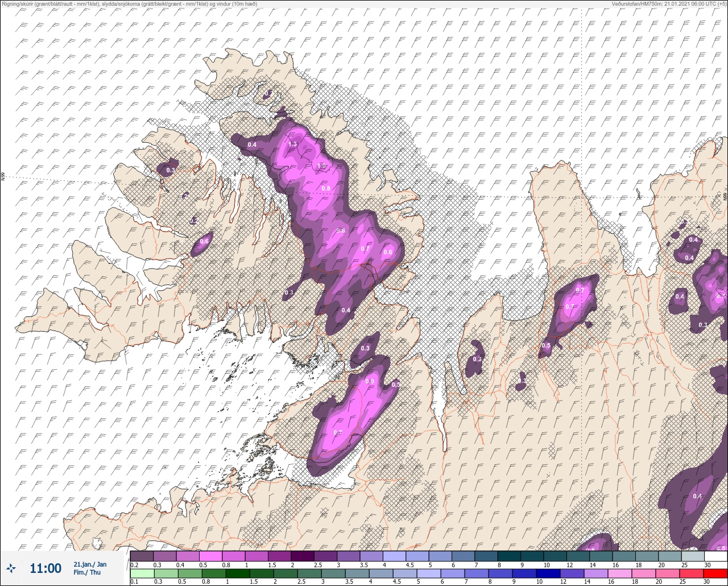Pick the dark teal top-row swatch labelled 9
This screenshot has height=586, width=728.
point(532,556)
